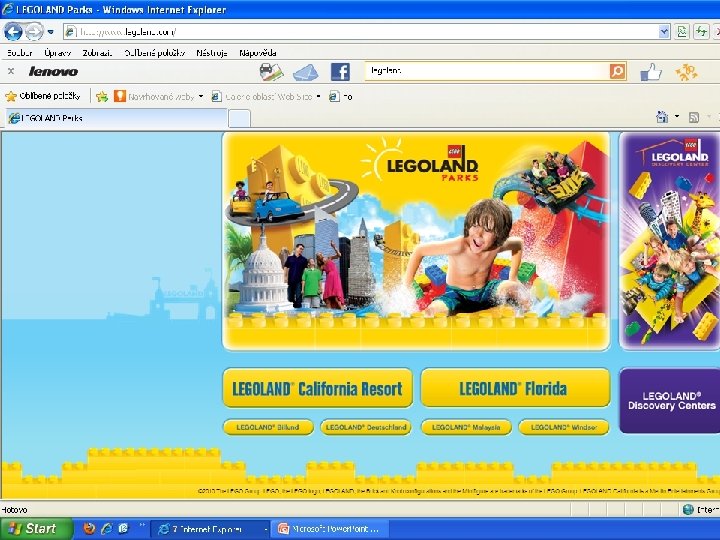The image size is (720, 540).
Task: Open the Nástroje menu
Action: [x=212, y=53]
